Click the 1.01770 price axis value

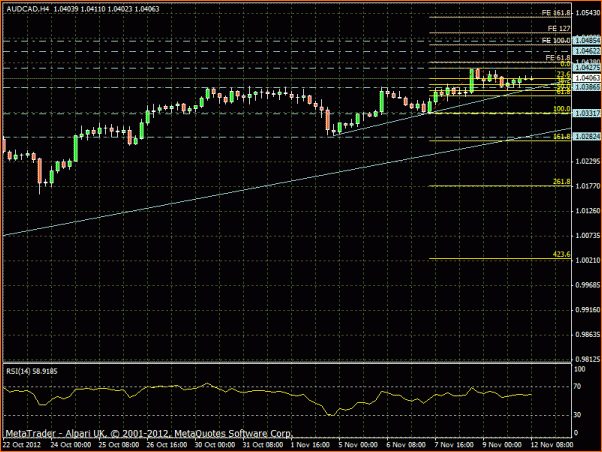[x=587, y=186]
